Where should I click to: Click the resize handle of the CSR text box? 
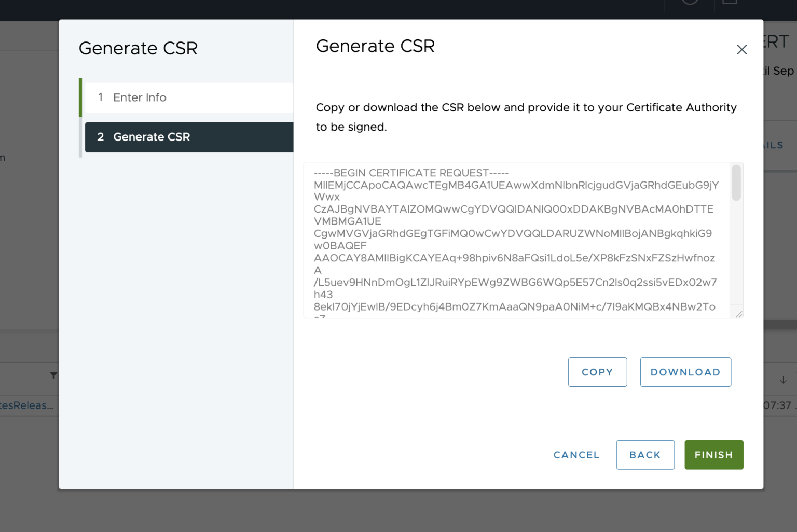(739, 314)
